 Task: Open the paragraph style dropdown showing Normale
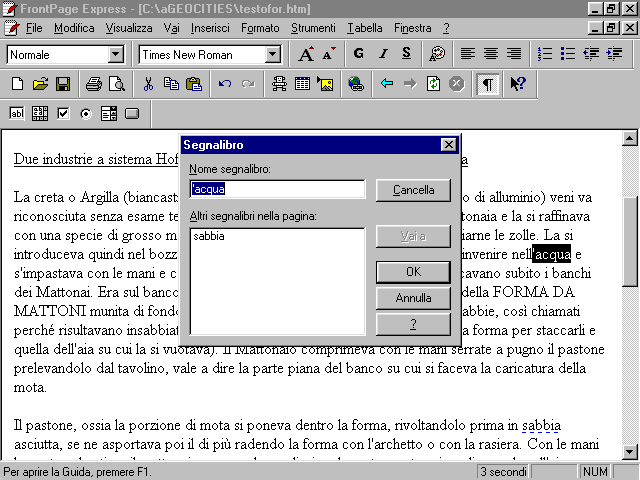coord(115,54)
